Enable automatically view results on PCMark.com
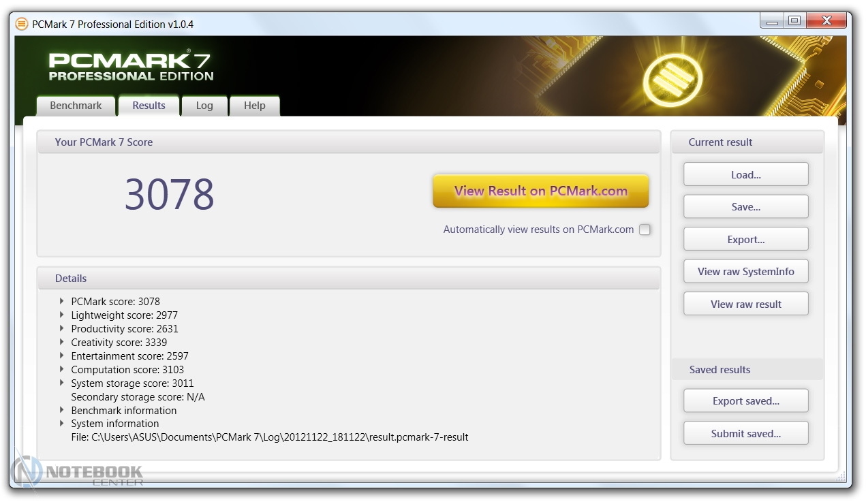Screen dimensions: 866x504 point(645,230)
